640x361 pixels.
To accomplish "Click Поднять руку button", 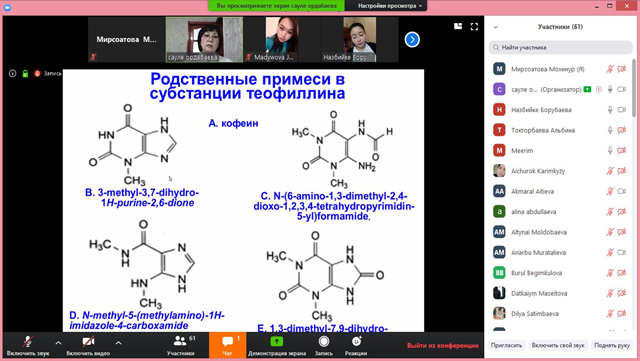I will coord(612,345).
